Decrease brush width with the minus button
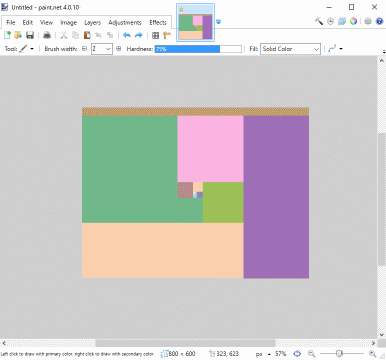 tap(84, 49)
